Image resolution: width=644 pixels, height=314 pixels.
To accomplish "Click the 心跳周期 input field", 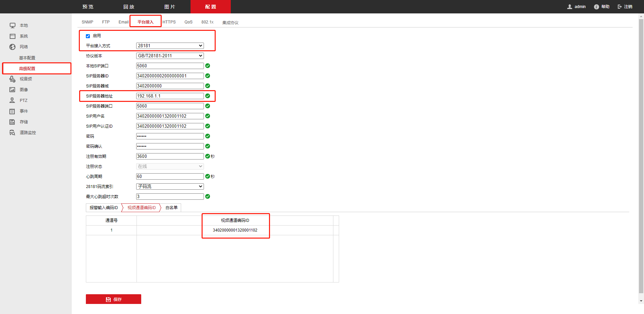I will [170, 176].
